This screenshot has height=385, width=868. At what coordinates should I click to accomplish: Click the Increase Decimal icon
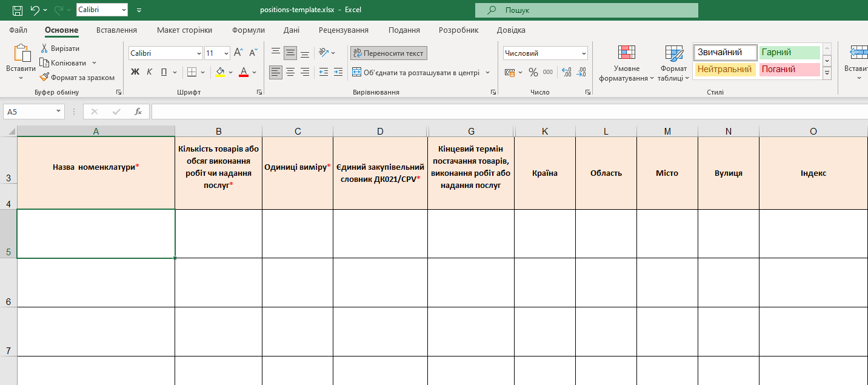pos(567,73)
